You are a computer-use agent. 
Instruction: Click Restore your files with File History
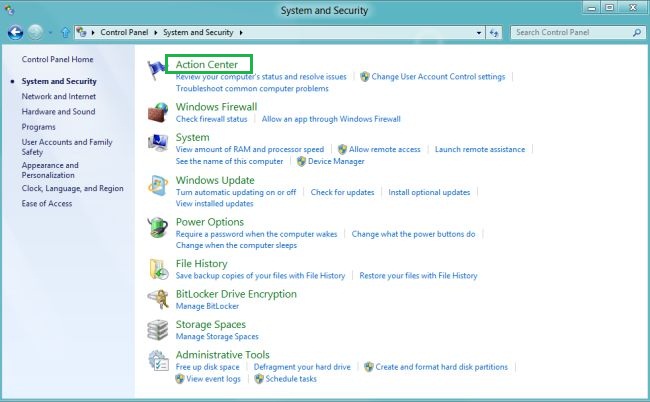418,276
